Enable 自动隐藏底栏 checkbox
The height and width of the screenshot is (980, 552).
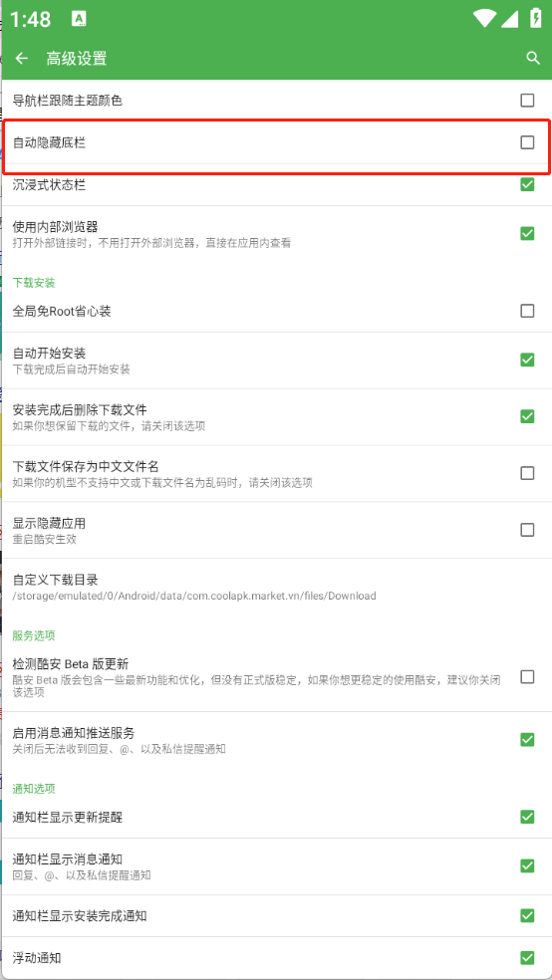coord(527,142)
